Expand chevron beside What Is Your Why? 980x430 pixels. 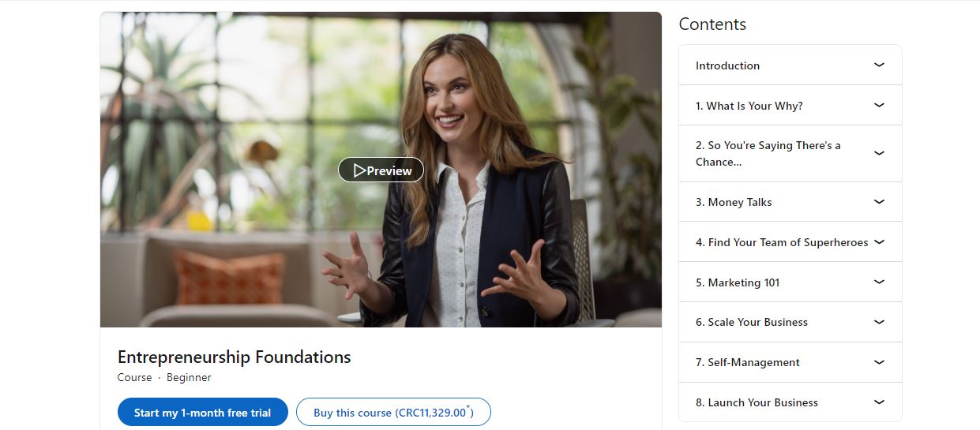point(879,105)
